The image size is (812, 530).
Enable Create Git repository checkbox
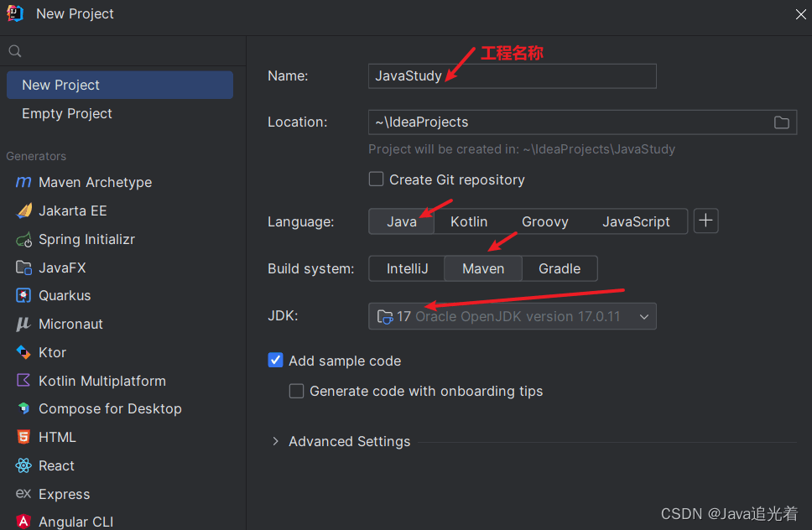click(x=377, y=179)
